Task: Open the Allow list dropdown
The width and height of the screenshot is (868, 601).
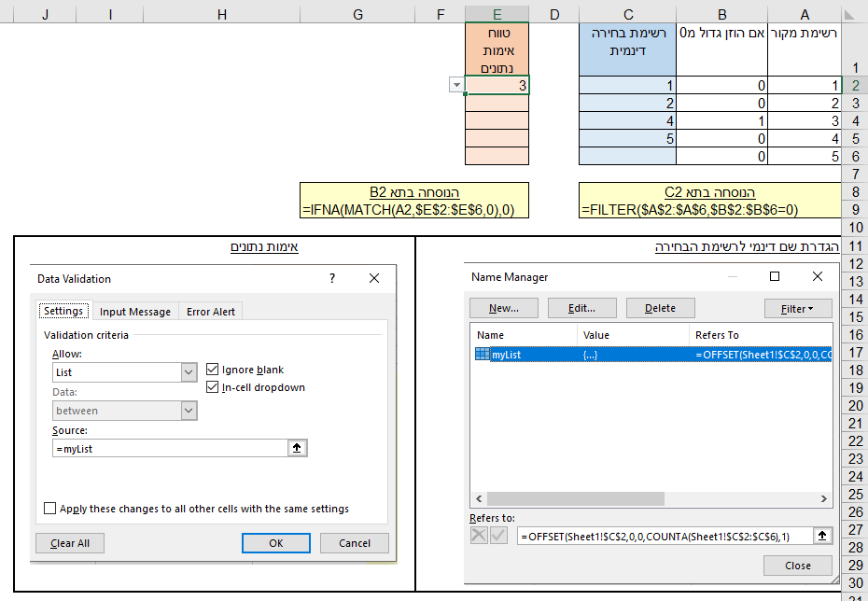Action: coord(189,372)
